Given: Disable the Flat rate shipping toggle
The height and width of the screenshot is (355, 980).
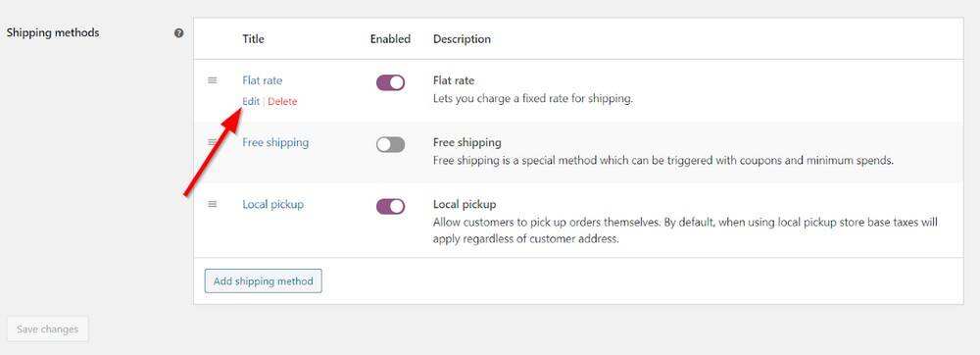Looking at the screenshot, I should click(391, 82).
